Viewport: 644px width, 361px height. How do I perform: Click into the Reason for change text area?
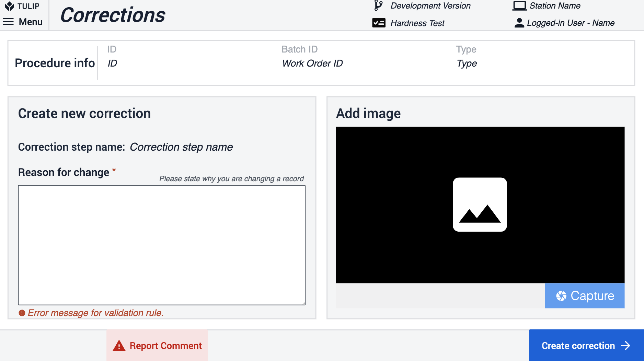[x=162, y=245]
